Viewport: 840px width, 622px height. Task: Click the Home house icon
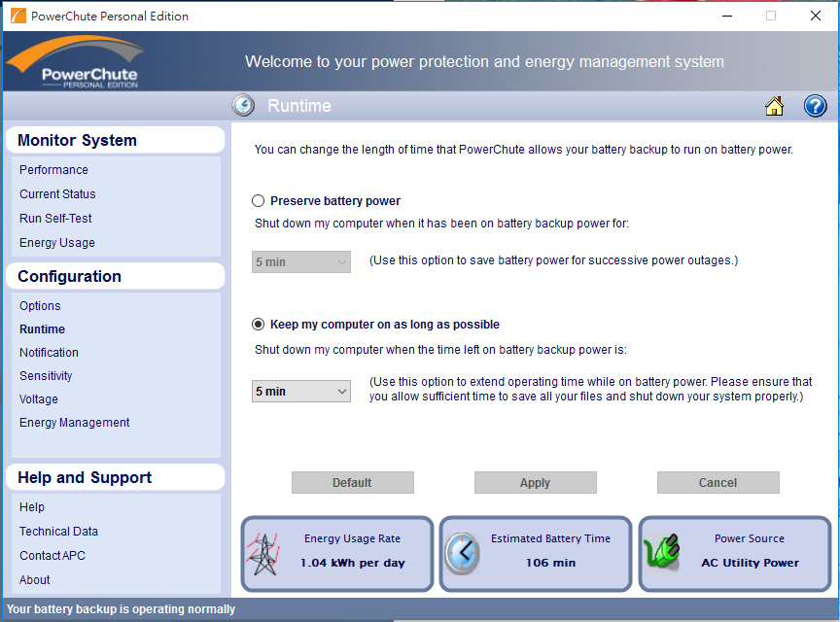(774, 106)
